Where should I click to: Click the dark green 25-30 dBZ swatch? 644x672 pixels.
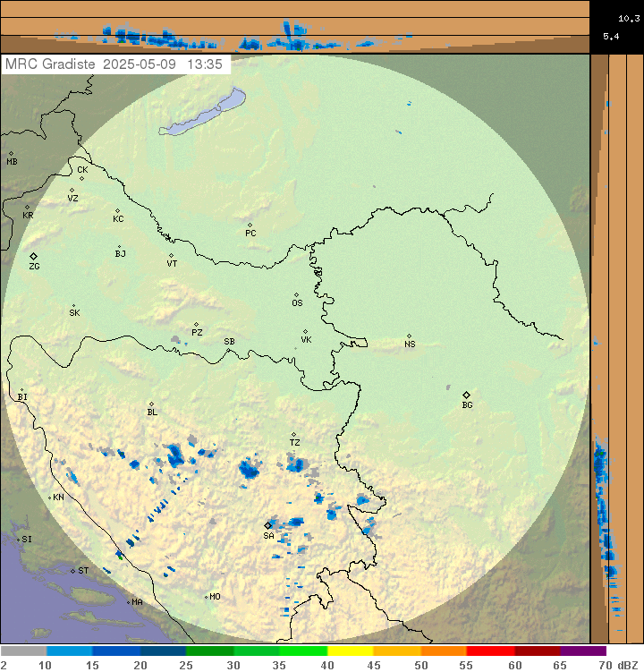pos(210,651)
